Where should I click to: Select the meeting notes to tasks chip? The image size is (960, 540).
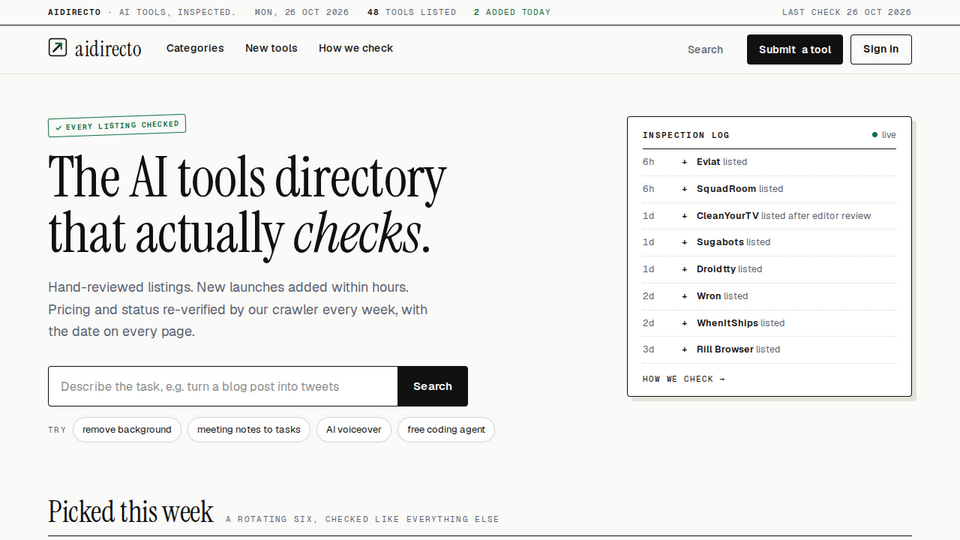pos(249,430)
